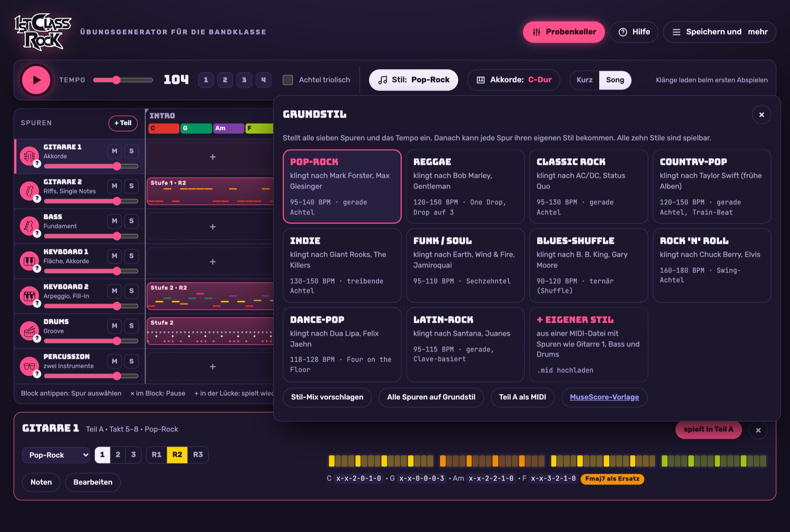This screenshot has width=790, height=532.
Task: Add a block to the Bass track
Action: point(212,227)
